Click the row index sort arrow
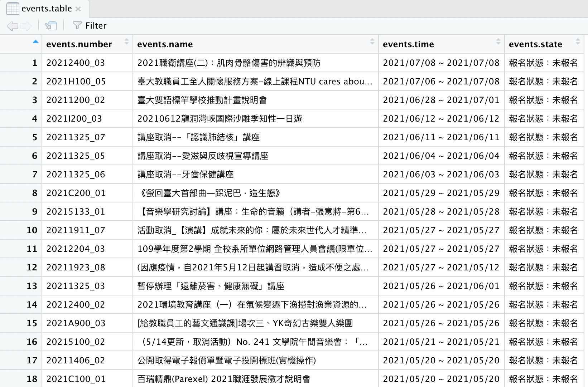588x387 pixels. 35,42
